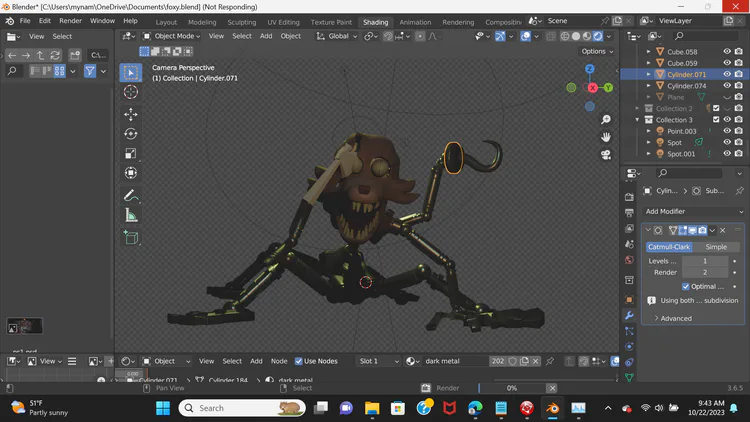Open the Object Mode dropdown

pyautogui.click(x=172, y=36)
